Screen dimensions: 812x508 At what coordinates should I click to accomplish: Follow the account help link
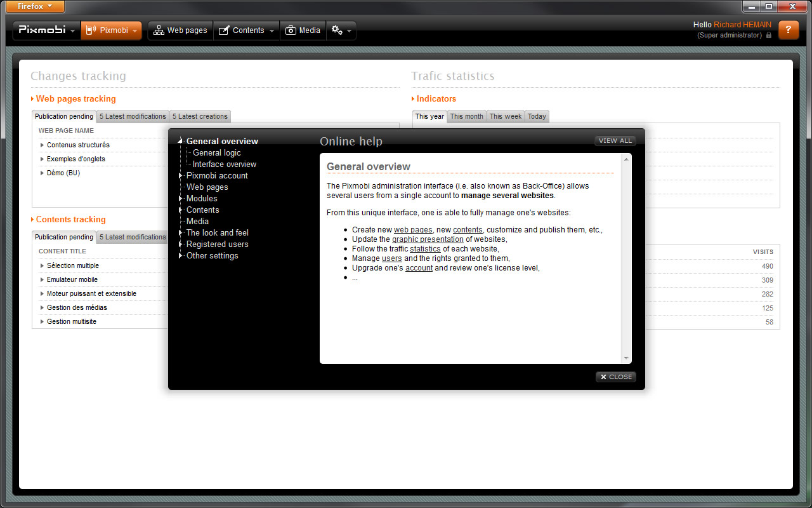[x=419, y=268]
